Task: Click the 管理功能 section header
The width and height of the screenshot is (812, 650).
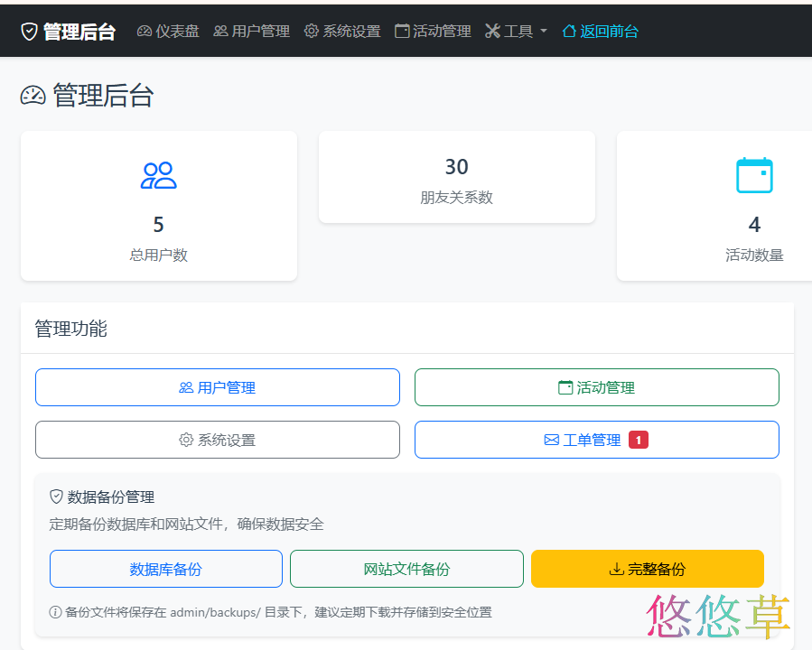Action: 71,329
